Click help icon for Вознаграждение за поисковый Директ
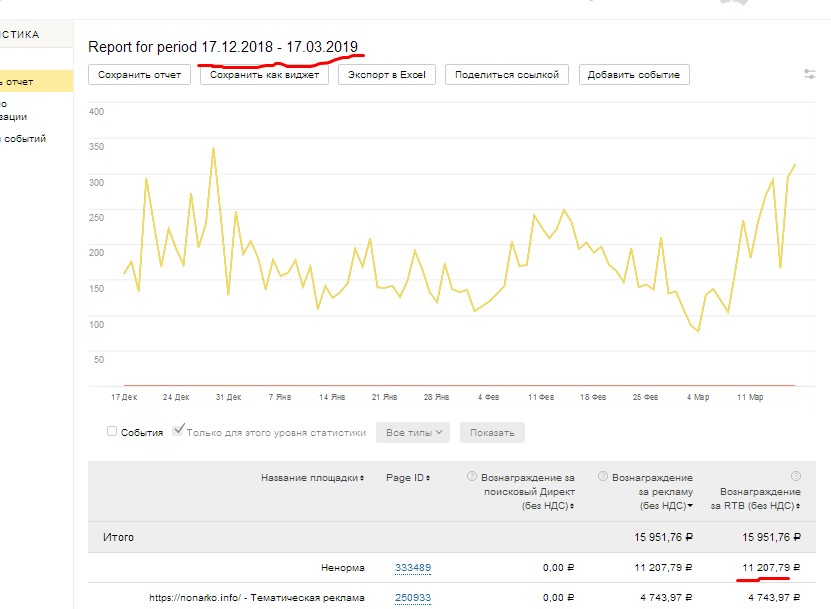Screen dimensions: 831x609 (x=471, y=477)
